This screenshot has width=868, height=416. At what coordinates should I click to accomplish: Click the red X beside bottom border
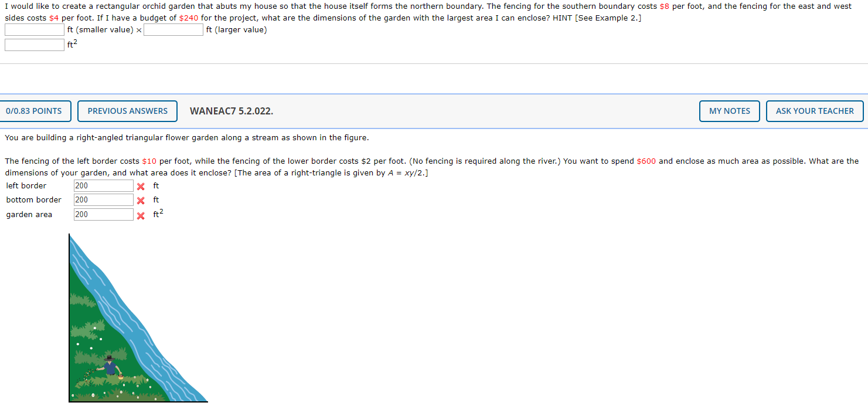[141, 200]
